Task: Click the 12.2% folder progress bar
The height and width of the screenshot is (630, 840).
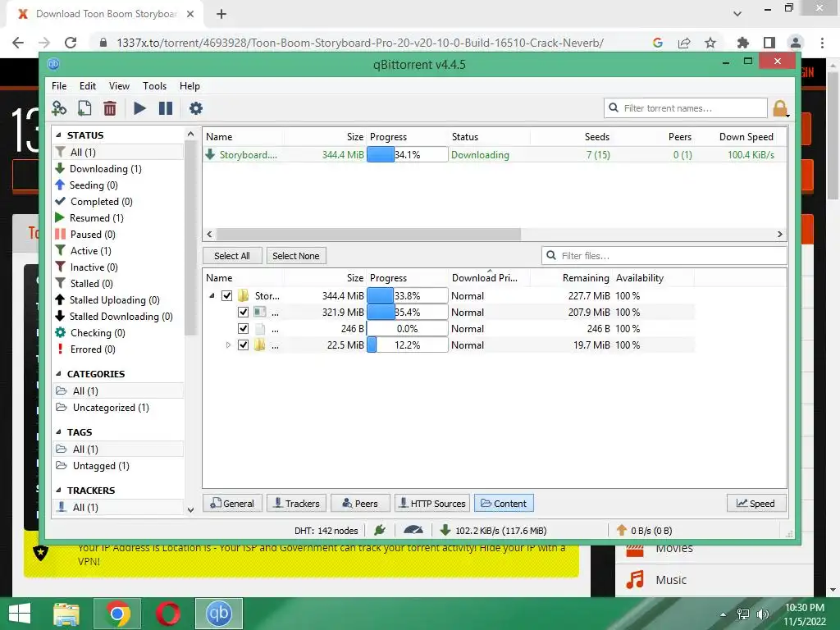Action: pos(407,345)
